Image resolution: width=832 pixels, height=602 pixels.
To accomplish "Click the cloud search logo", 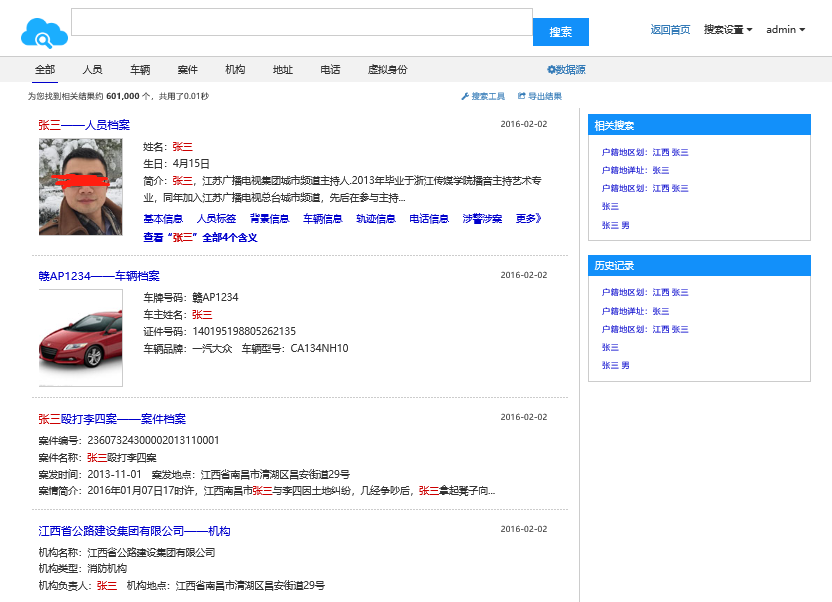I will click(44, 33).
